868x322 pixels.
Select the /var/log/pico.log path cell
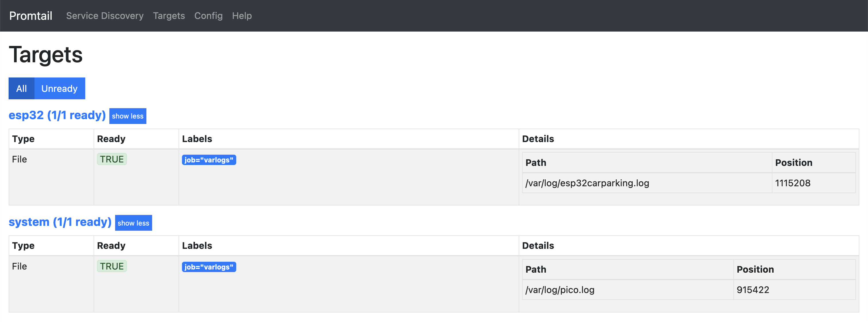[560, 290]
